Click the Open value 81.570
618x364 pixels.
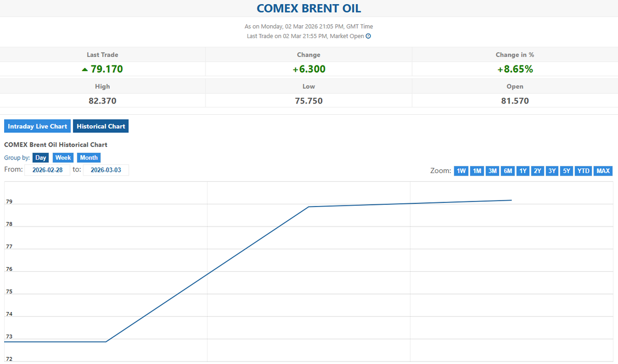pos(515,101)
